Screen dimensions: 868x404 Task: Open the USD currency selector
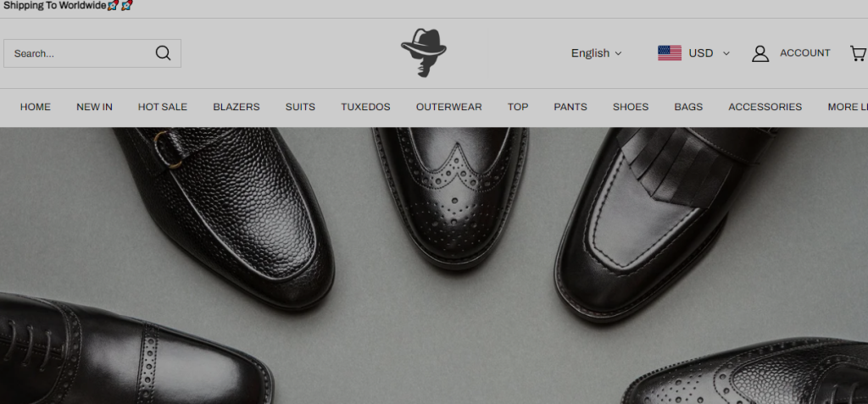point(708,53)
